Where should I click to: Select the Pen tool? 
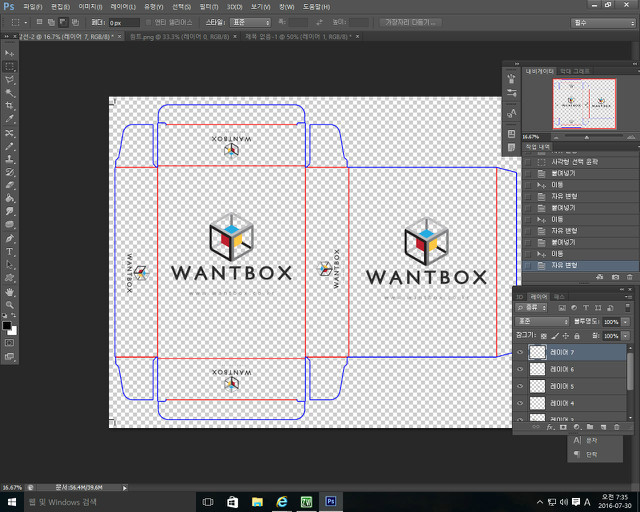[9, 238]
